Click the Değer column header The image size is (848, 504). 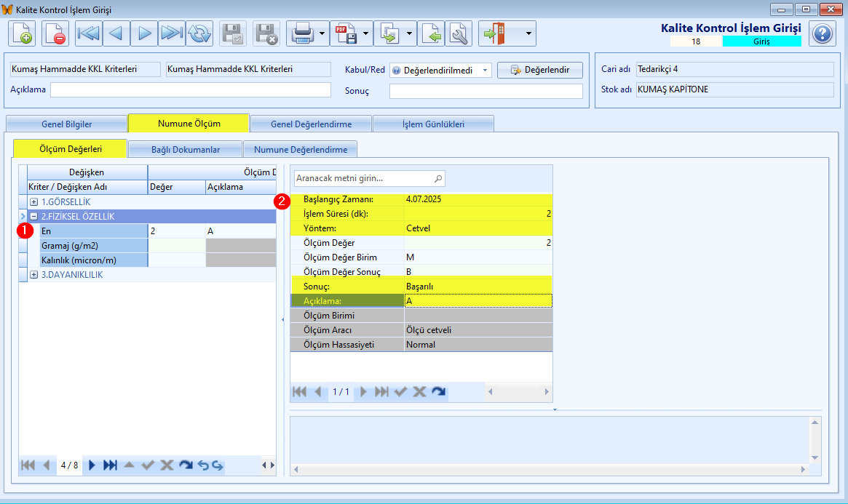pyautogui.click(x=177, y=187)
